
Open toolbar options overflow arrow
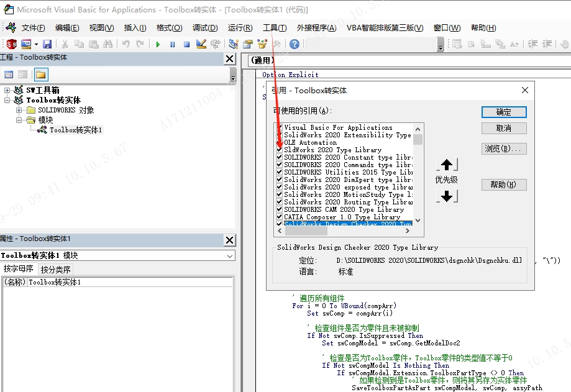click(441, 45)
